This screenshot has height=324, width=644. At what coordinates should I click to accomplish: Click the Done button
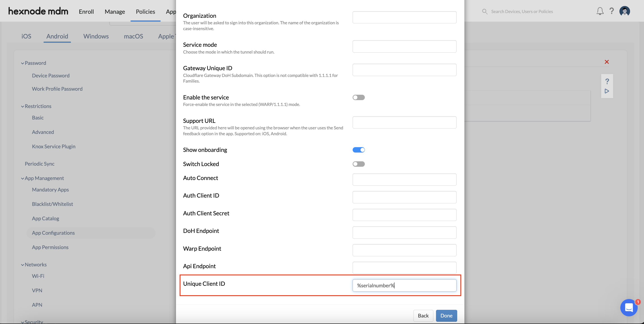click(x=446, y=315)
